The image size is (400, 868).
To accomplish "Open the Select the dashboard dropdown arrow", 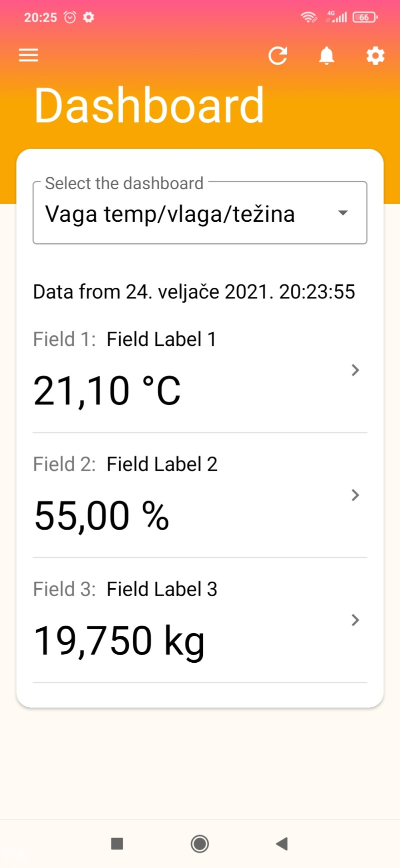I will tap(343, 213).
